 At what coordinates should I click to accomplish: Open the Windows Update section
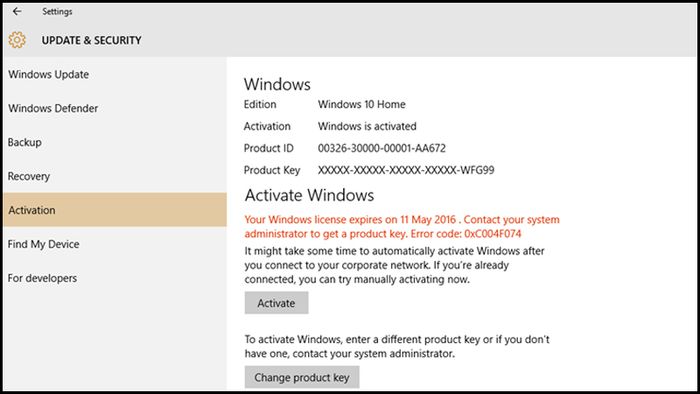point(115,74)
